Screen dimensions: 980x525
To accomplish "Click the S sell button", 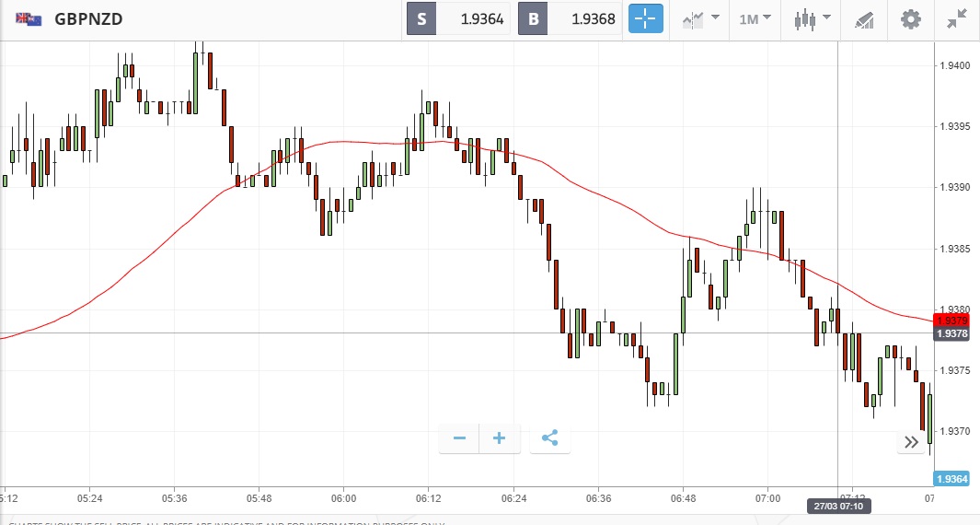I will click(421, 18).
